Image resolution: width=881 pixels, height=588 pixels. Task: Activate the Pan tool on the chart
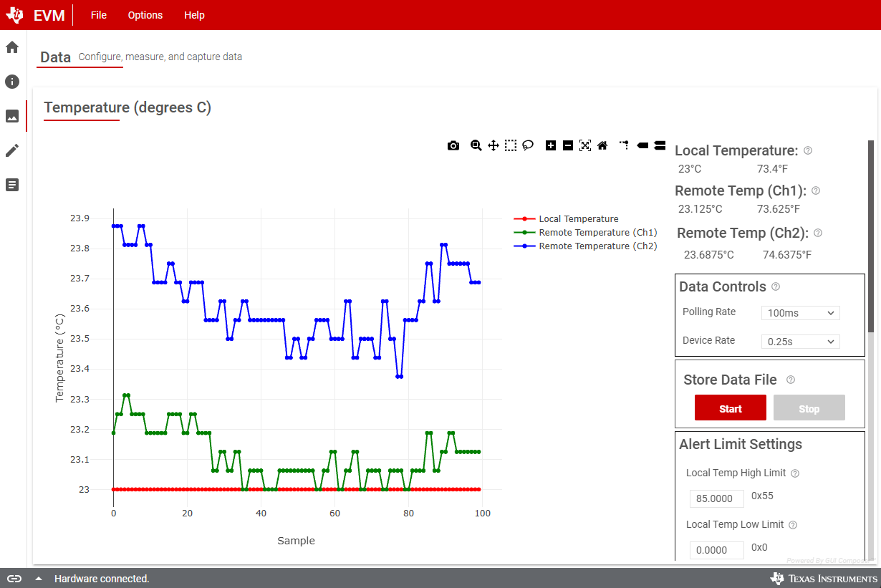[x=494, y=145]
